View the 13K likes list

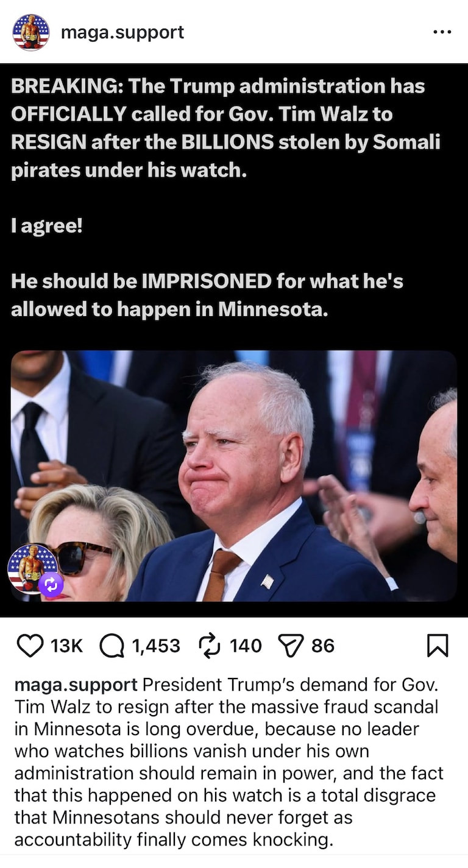tap(66, 646)
